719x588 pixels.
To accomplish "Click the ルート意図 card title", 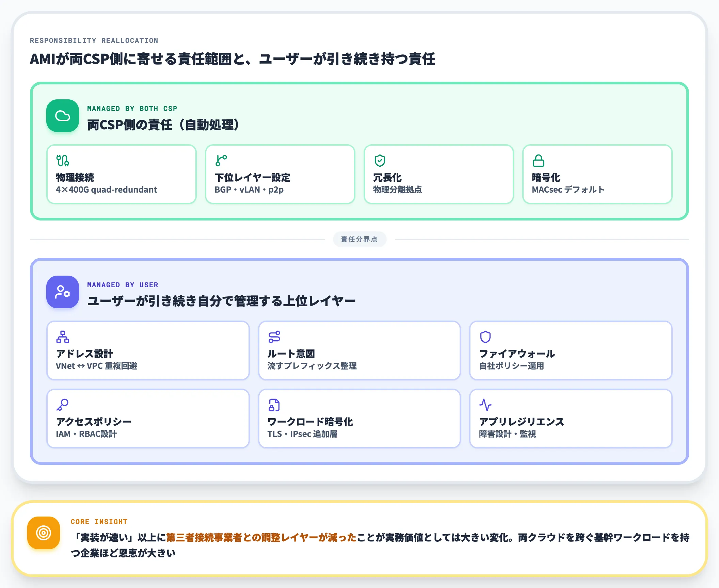I will (x=291, y=354).
